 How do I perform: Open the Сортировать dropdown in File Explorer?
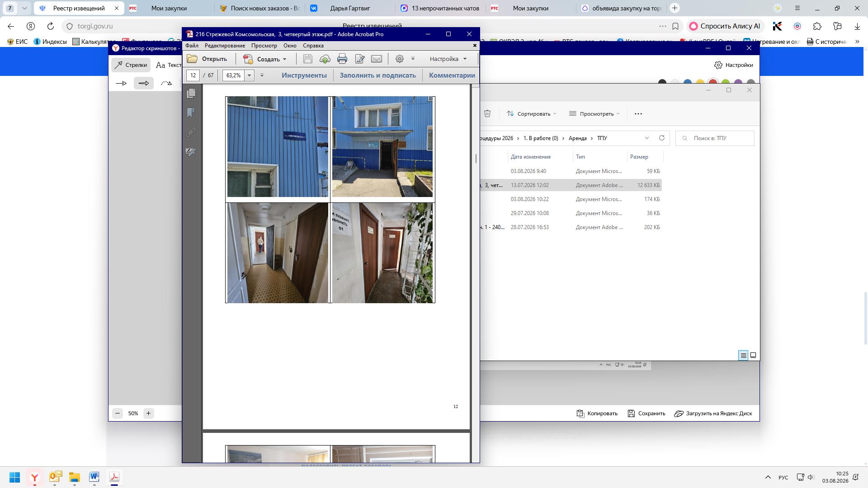click(x=532, y=114)
